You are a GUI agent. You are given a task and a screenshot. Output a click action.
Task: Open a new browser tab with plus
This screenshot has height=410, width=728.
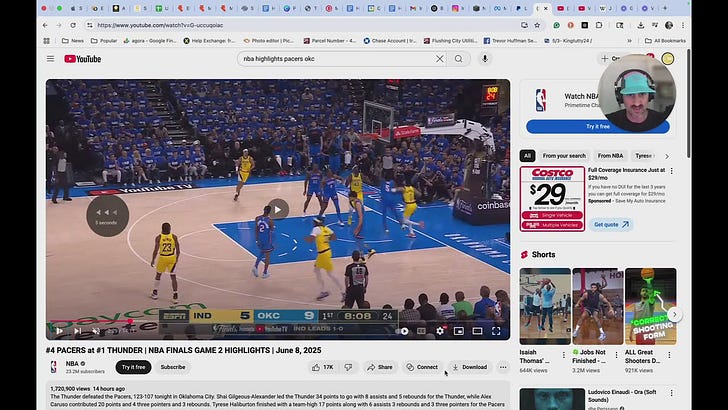point(665,8)
